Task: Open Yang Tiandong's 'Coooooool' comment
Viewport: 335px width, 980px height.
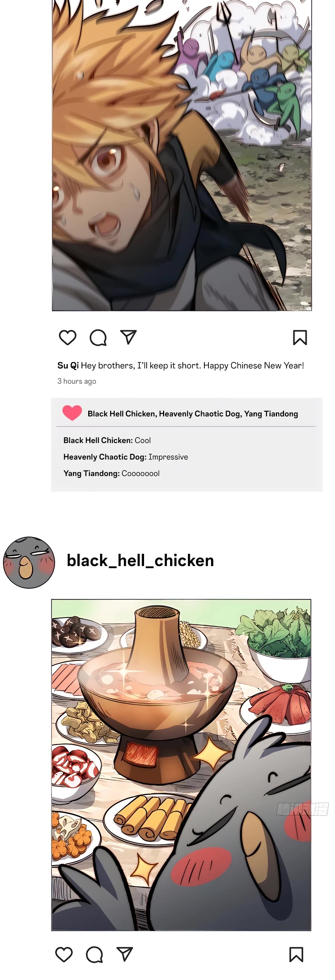Action: click(x=112, y=473)
